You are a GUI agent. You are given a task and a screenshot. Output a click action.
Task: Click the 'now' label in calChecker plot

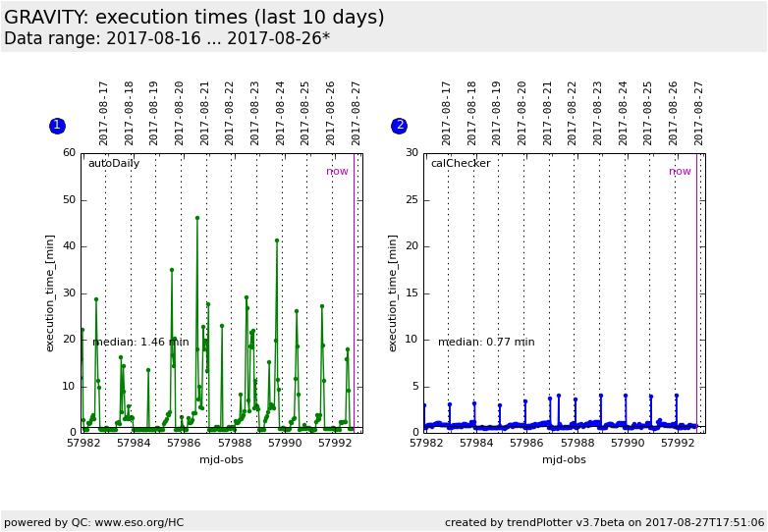pos(680,172)
